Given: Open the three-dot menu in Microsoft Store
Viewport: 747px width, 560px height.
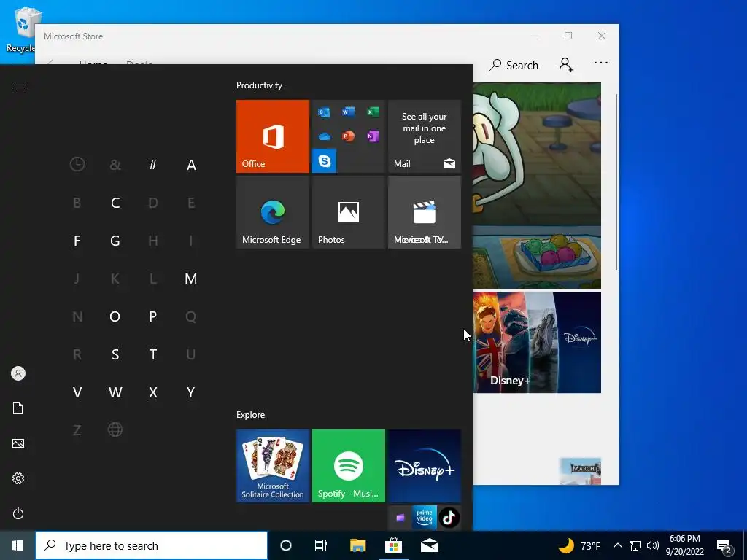Looking at the screenshot, I should point(601,63).
